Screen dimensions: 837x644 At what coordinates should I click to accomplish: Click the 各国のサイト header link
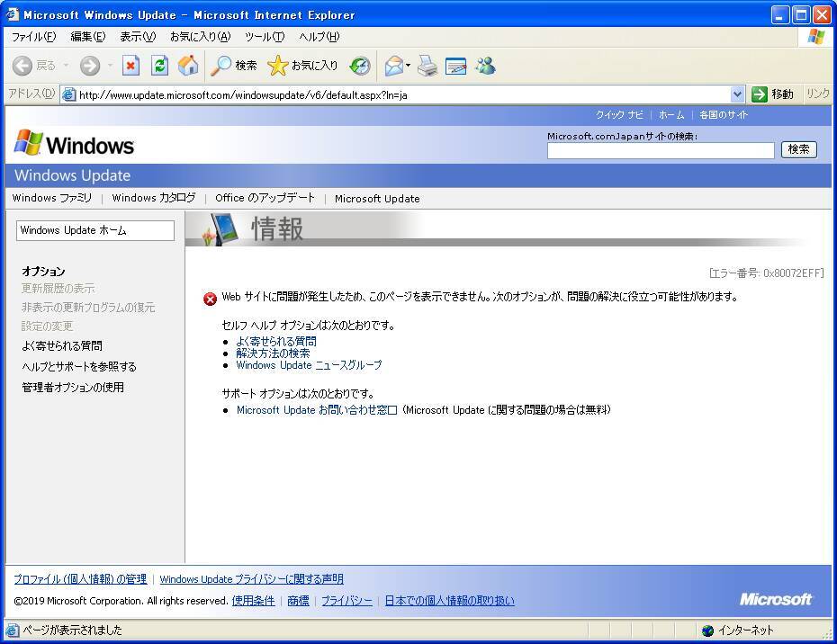pyautogui.click(x=724, y=115)
